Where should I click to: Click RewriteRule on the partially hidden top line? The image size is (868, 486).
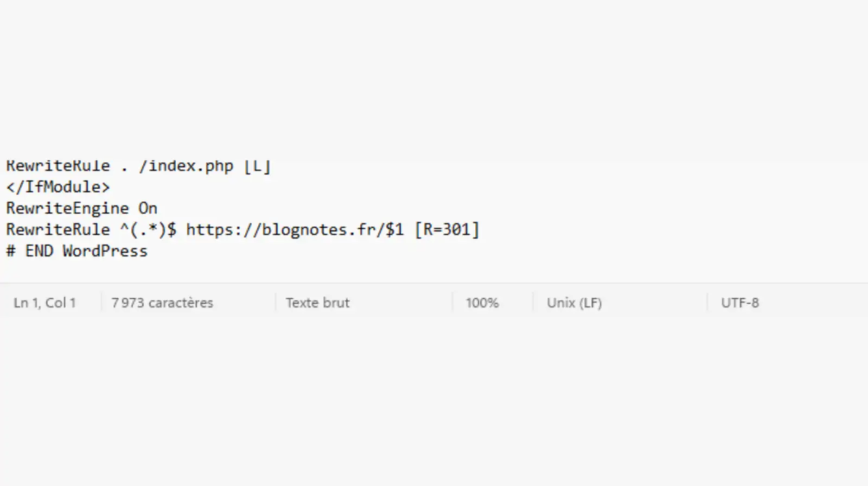tap(58, 167)
